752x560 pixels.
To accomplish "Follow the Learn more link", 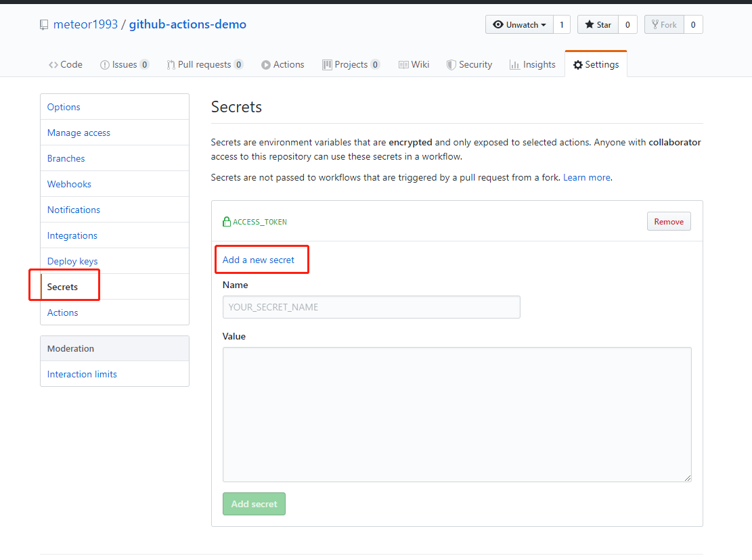I will 587,178.
